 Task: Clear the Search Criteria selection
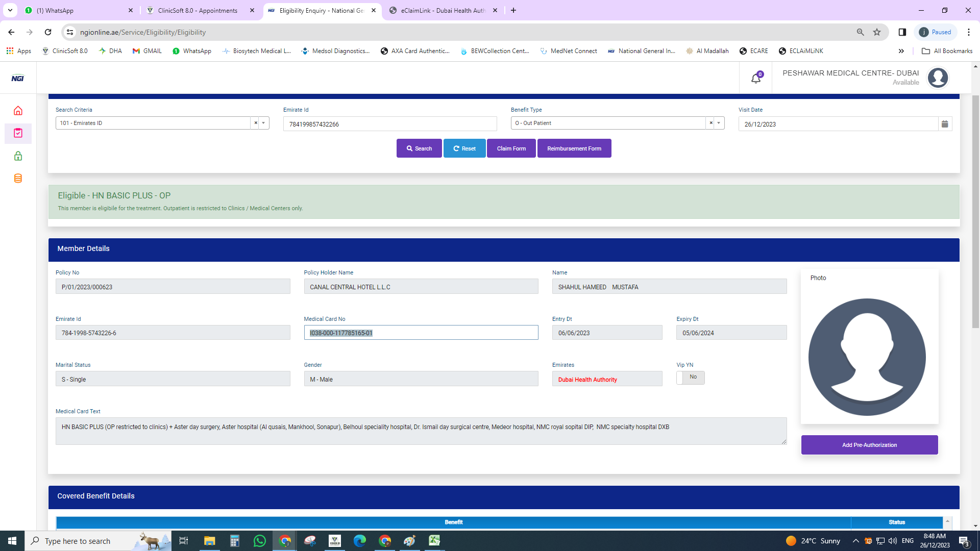256,123
